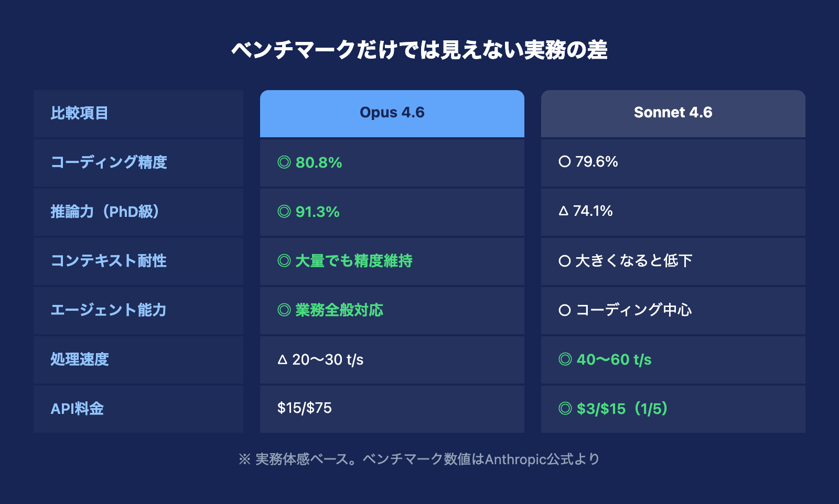This screenshot has height=504, width=839.
Task: Click the footnote mentioning Anthropic公式
Action: tap(419, 459)
